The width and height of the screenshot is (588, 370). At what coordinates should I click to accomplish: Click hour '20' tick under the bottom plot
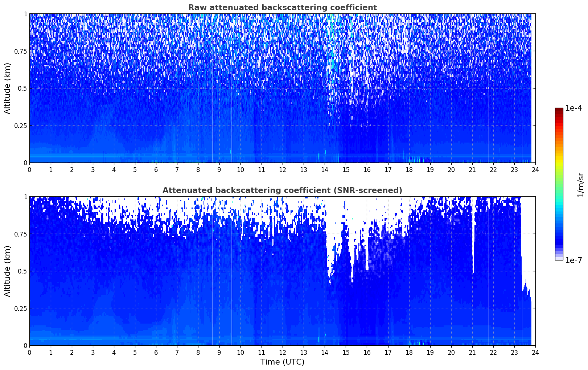pos(451,352)
